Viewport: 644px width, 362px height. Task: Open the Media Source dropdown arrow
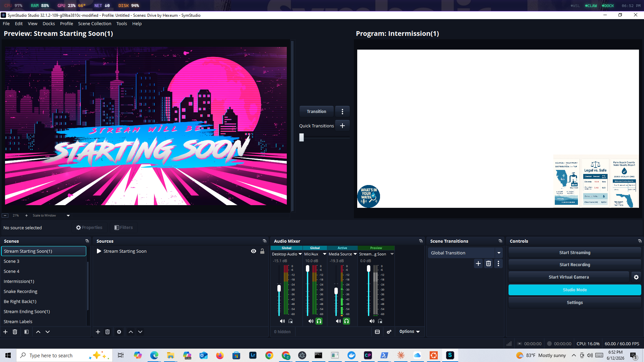(x=355, y=254)
